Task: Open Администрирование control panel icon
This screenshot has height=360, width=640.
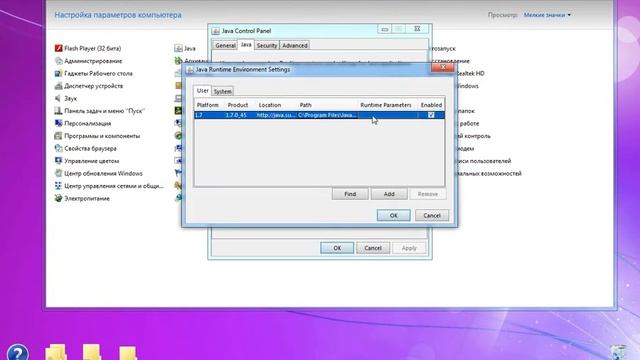Action: point(58,61)
